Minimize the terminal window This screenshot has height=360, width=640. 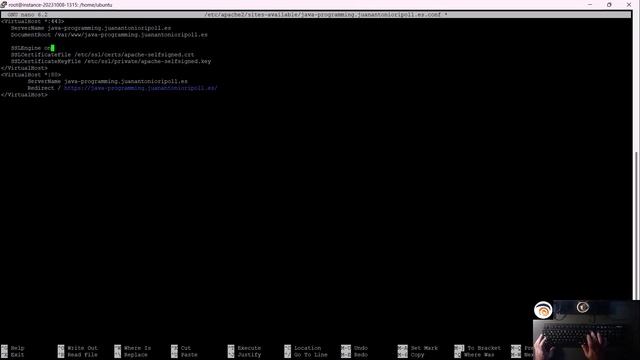590,4
